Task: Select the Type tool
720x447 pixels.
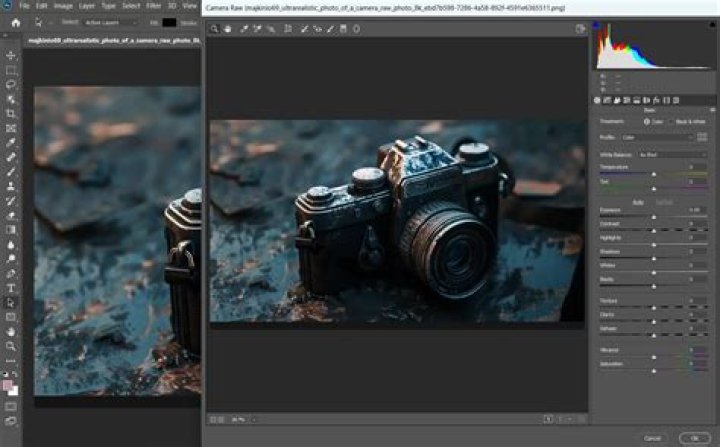Action: [11, 287]
